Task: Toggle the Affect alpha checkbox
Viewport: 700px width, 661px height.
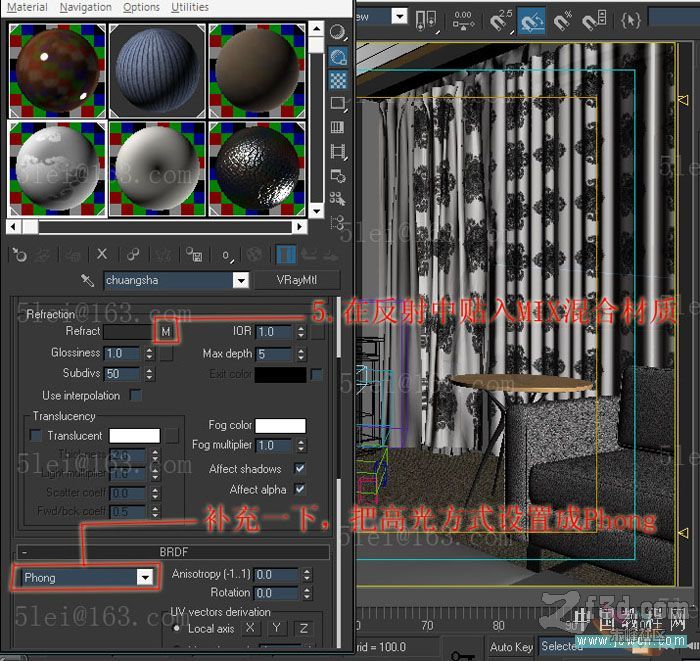Action: 300,490
